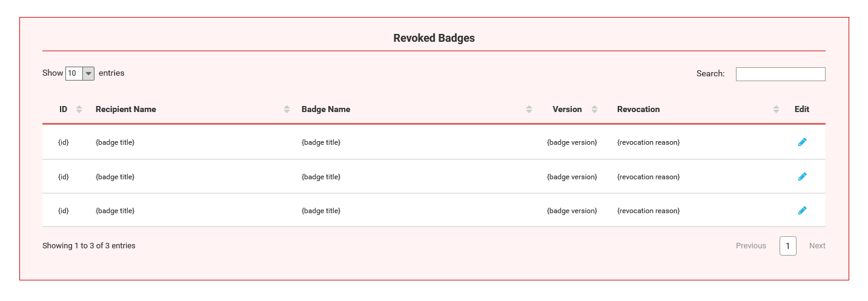Image resolution: width=868 pixels, height=301 pixels.
Task: Go to the Next page
Action: tap(817, 246)
